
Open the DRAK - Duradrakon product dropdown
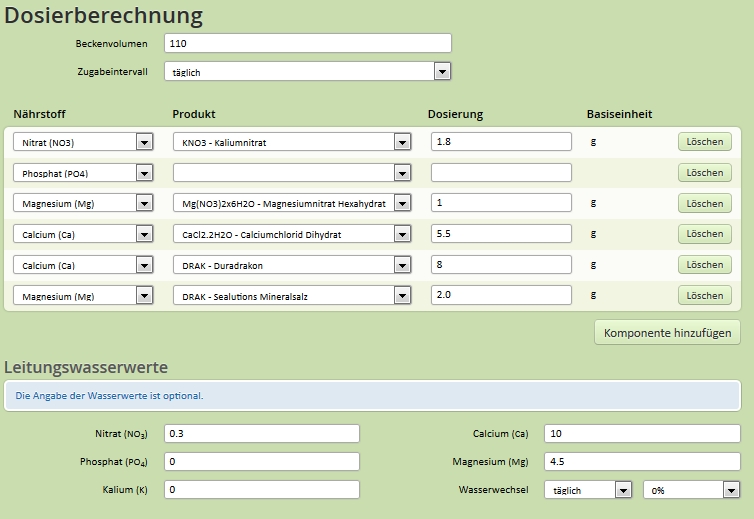click(292, 265)
